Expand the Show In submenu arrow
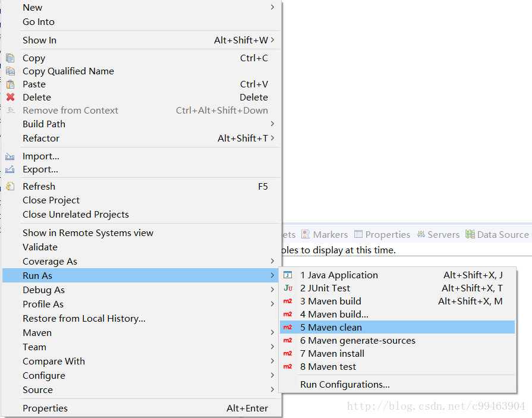532x418 pixels. coord(272,40)
